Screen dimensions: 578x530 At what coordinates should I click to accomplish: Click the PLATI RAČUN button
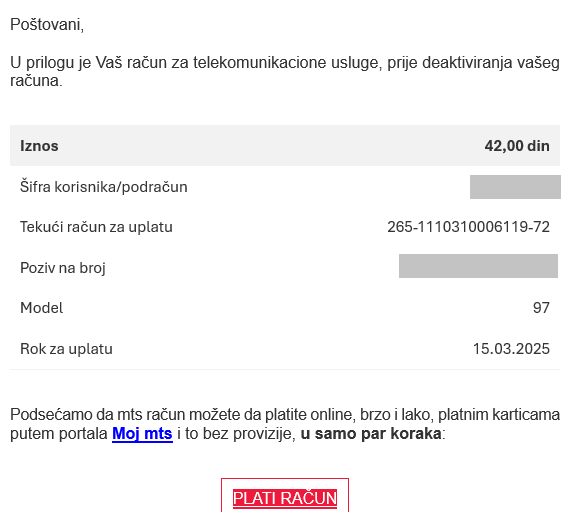click(285, 498)
